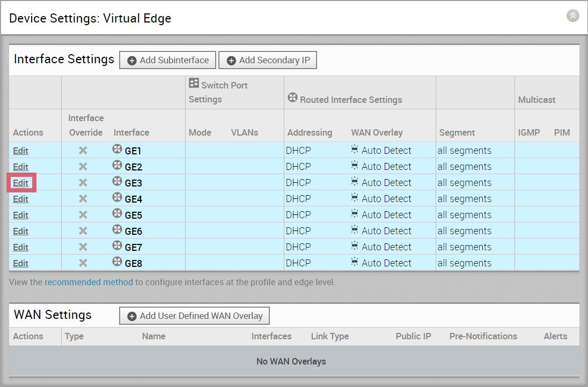
Task: Click the Segment column header
Action: tap(457, 132)
